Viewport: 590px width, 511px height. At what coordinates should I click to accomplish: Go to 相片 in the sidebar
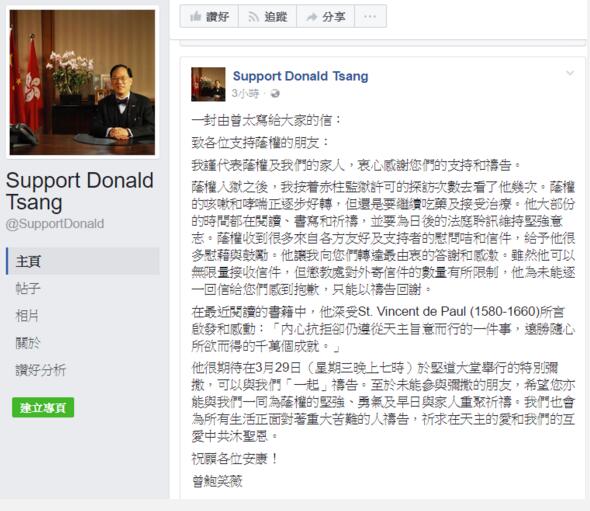[27, 315]
